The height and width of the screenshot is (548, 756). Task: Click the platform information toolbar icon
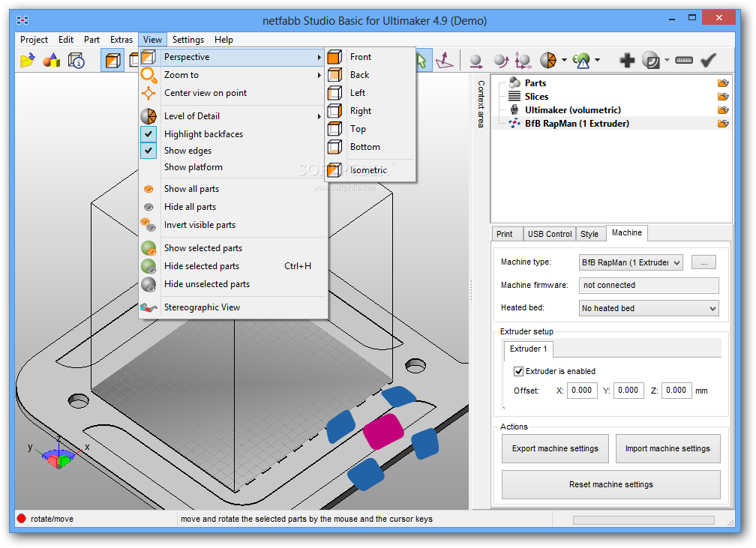pos(76,61)
